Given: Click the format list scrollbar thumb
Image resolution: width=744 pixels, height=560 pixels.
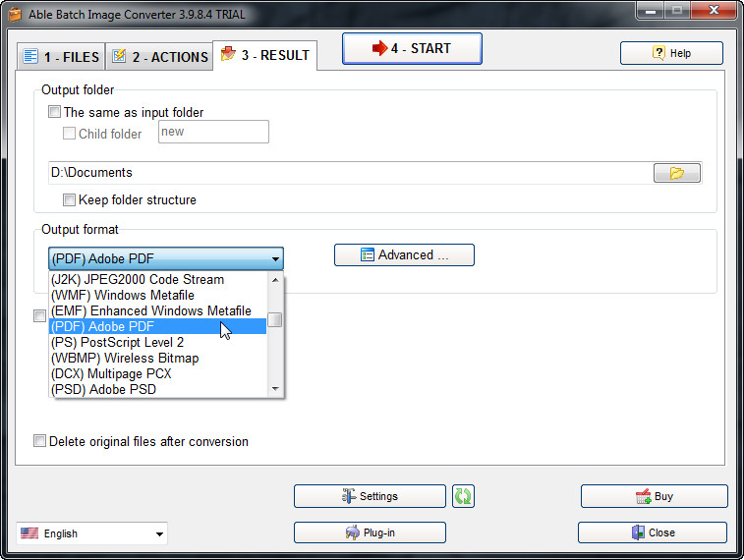Looking at the screenshot, I should pyautogui.click(x=275, y=319).
